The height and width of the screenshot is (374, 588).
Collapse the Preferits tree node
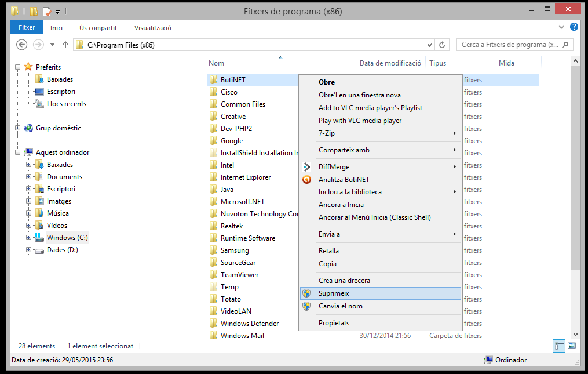pos(17,67)
